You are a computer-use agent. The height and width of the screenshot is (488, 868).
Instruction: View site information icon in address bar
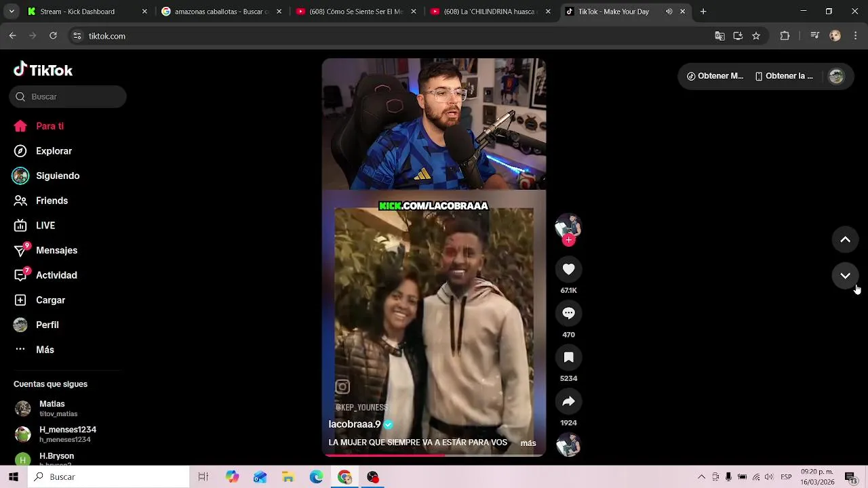(x=77, y=36)
